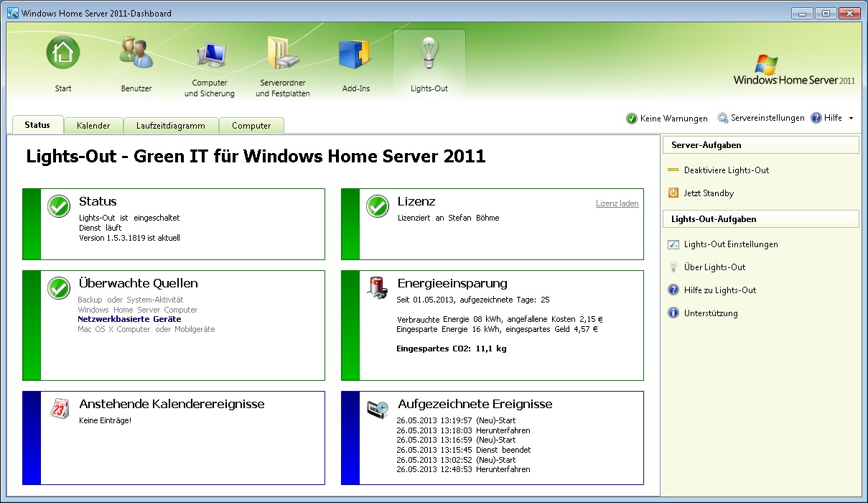Click Jetzt Standby task link

coord(709,193)
